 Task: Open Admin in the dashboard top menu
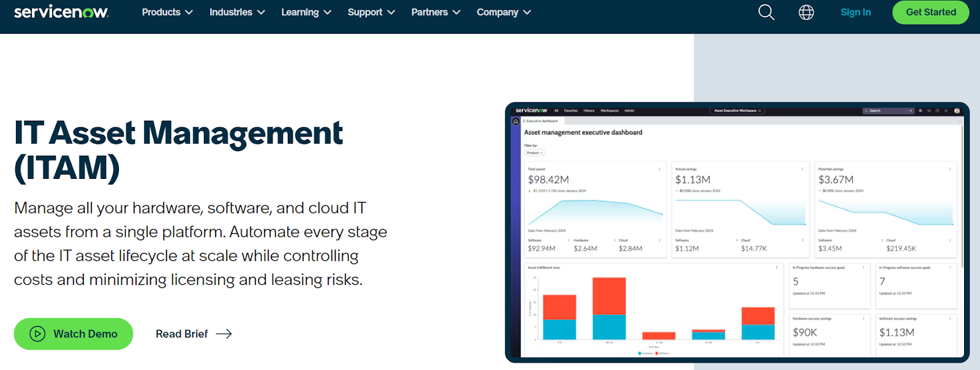coord(629,111)
